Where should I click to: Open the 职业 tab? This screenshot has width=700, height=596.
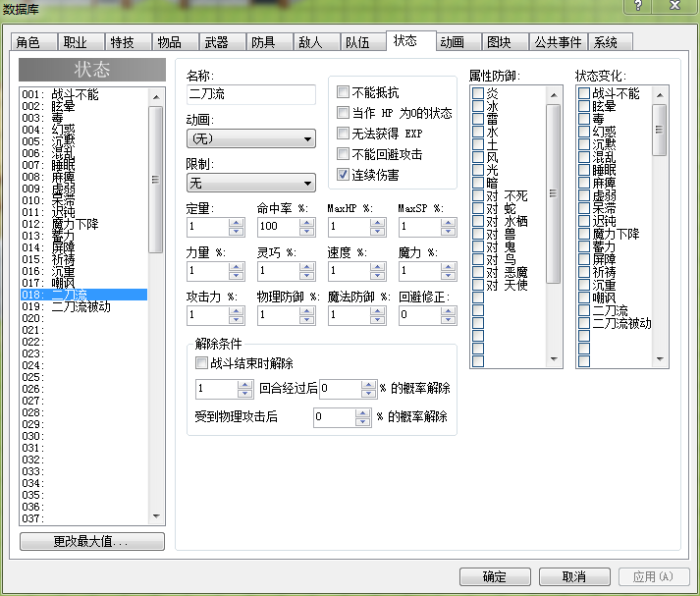[81, 42]
